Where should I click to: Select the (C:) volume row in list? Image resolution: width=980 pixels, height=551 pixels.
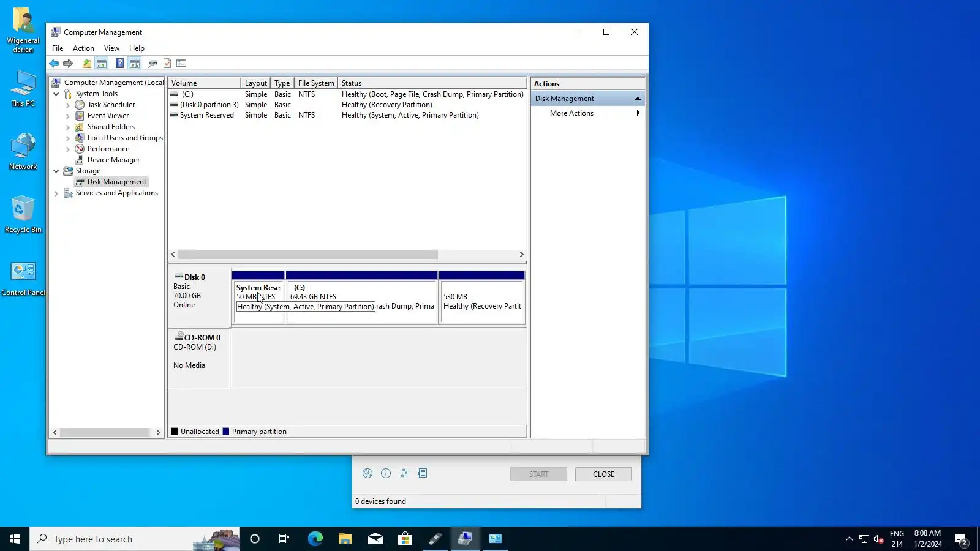(347, 94)
